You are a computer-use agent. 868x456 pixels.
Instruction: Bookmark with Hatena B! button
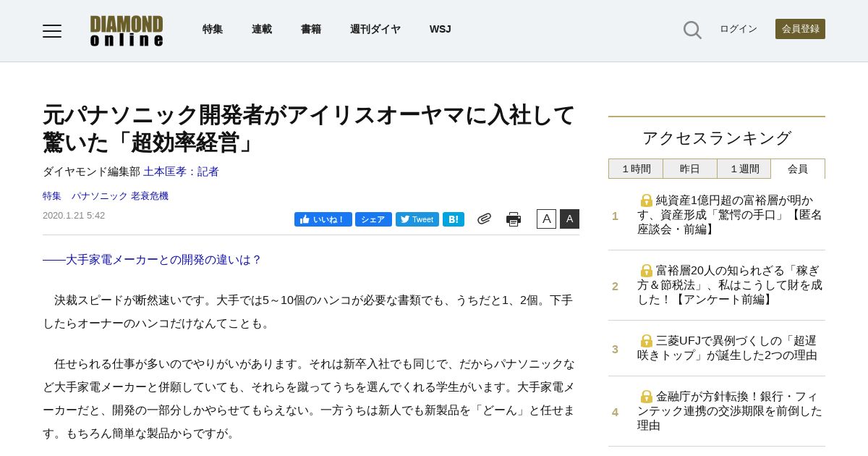pyautogui.click(x=454, y=219)
